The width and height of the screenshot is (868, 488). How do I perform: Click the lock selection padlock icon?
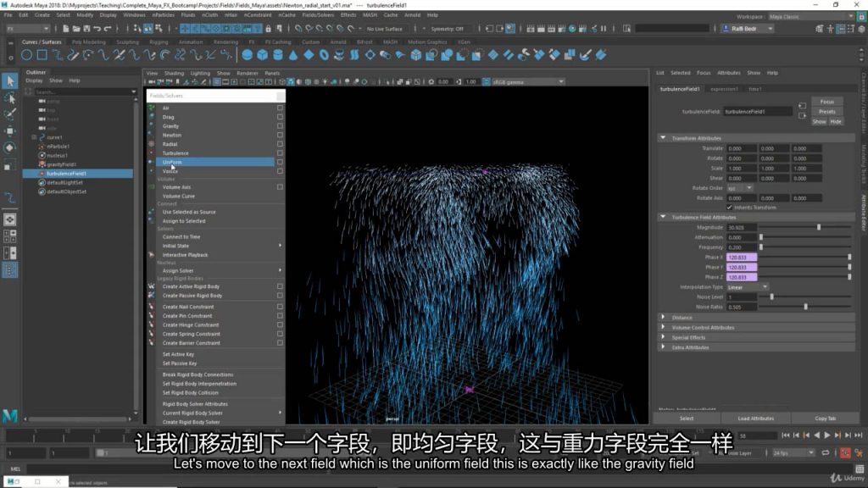point(269,28)
